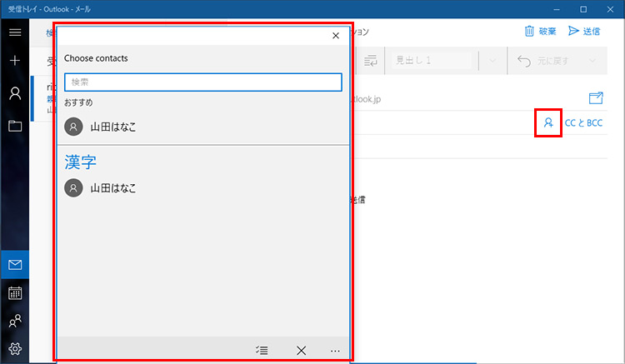
Task: Click the 送信 send button
Action: [x=585, y=32]
